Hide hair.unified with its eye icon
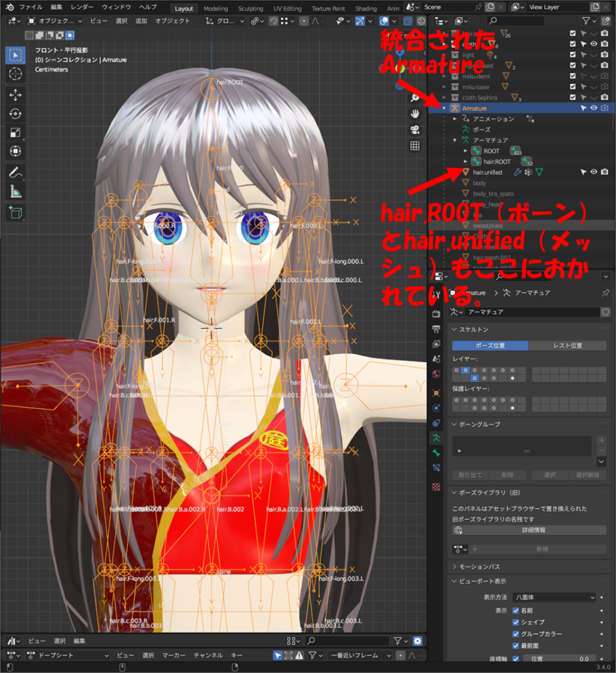The image size is (616, 673). coord(594,172)
